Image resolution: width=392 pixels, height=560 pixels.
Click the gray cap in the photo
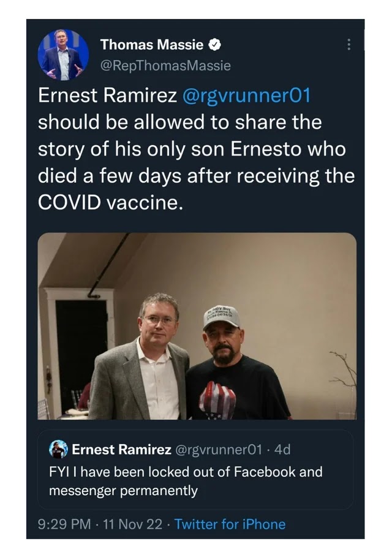point(221,316)
